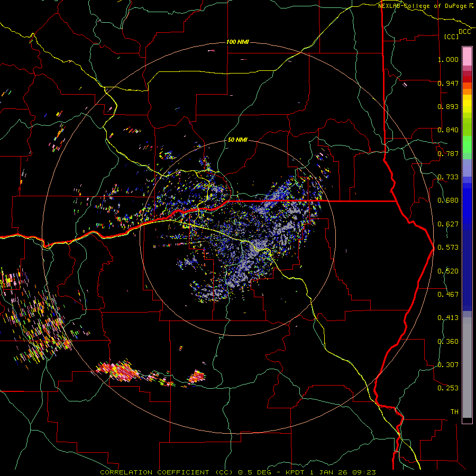Click the 0.413 color scale label
Viewport: 476px width, 476px height.
coord(448,318)
